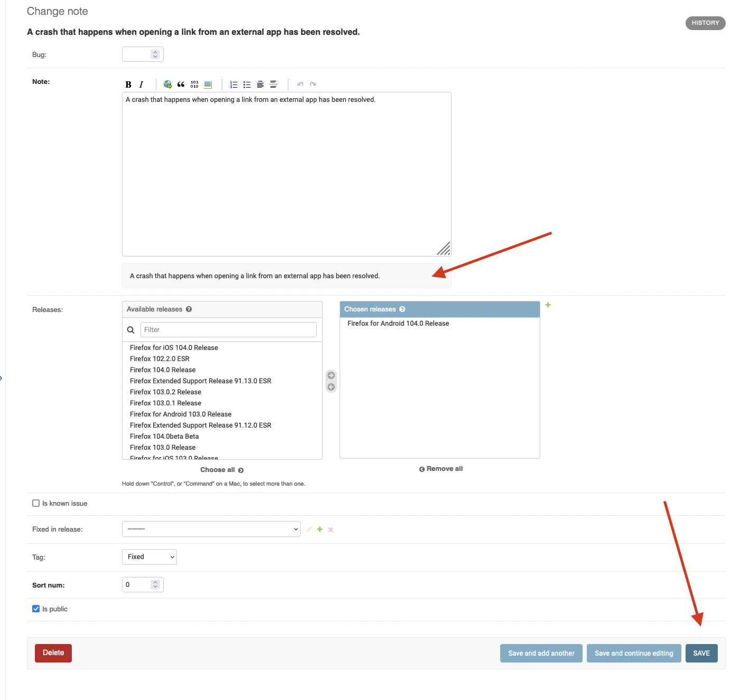
Task: Focus the releases Filter text field
Action: (229, 329)
